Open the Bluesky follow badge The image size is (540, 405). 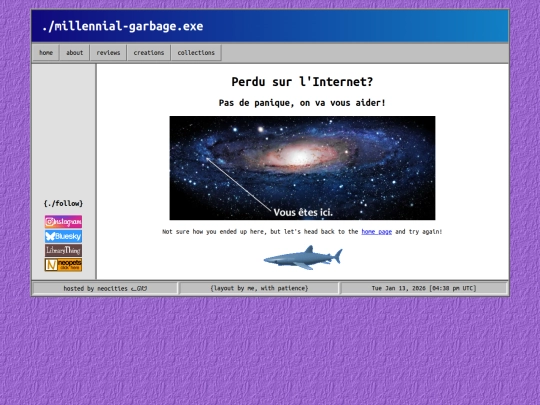(x=63, y=236)
